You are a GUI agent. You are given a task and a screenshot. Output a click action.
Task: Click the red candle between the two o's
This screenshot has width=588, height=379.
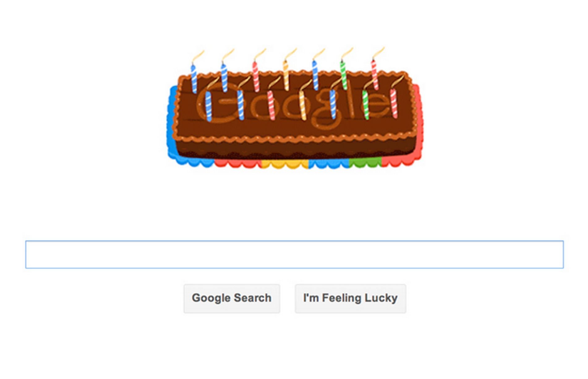click(271, 105)
